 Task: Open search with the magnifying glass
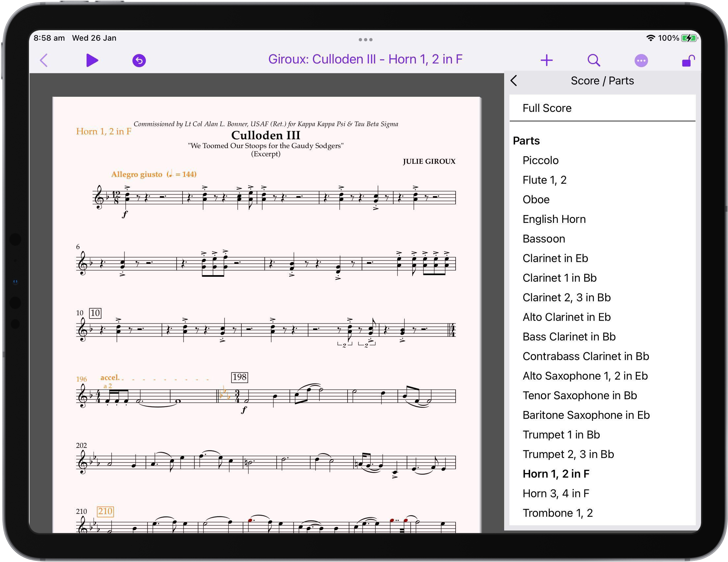tap(594, 60)
